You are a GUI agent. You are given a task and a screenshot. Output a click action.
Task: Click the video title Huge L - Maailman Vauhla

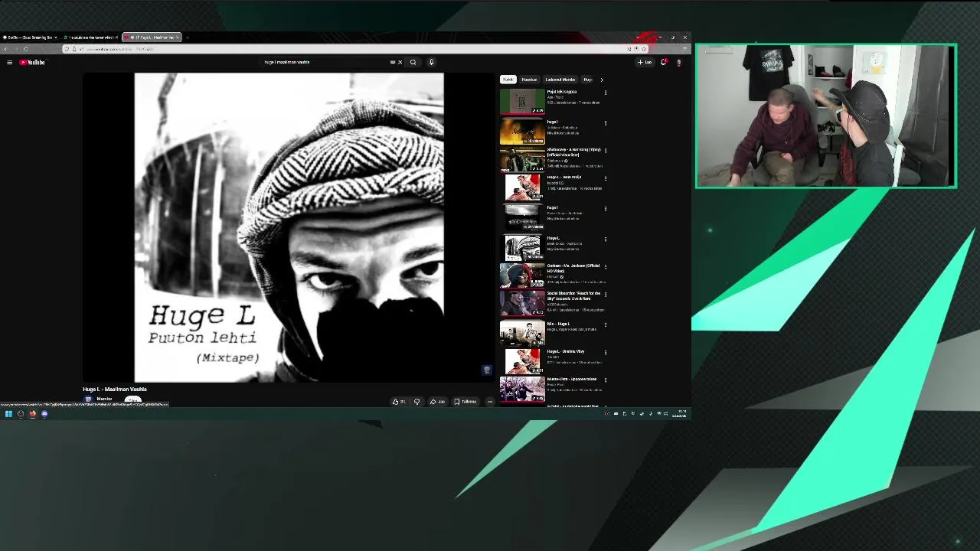(x=115, y=389)
